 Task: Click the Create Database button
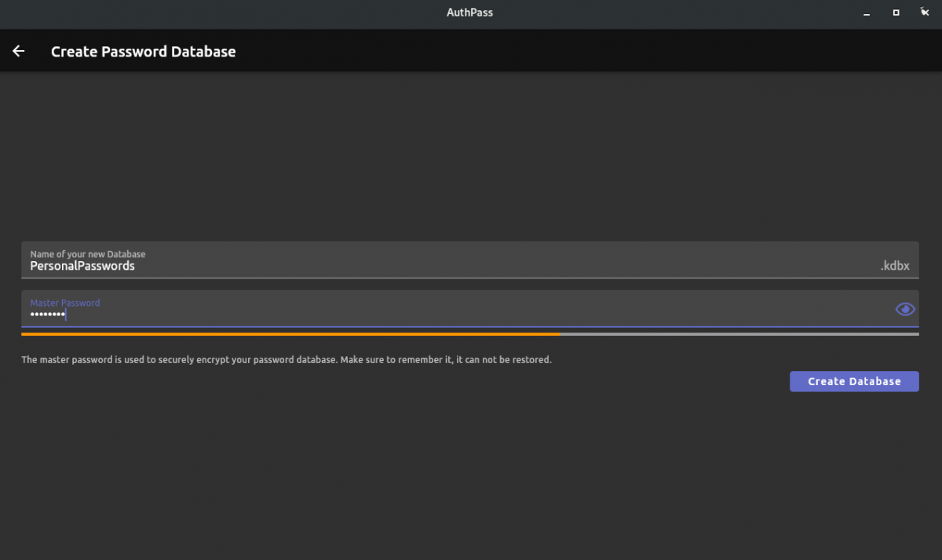click(x=854, y=381)
